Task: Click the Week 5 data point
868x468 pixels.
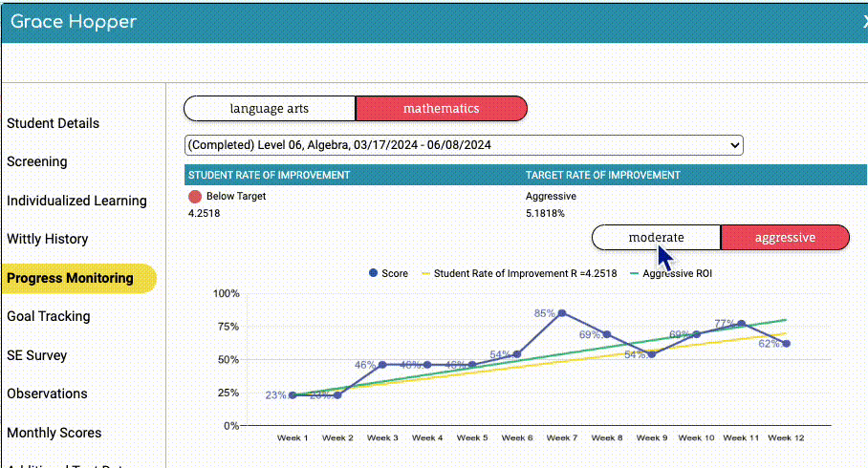Action: pos(472,365)
